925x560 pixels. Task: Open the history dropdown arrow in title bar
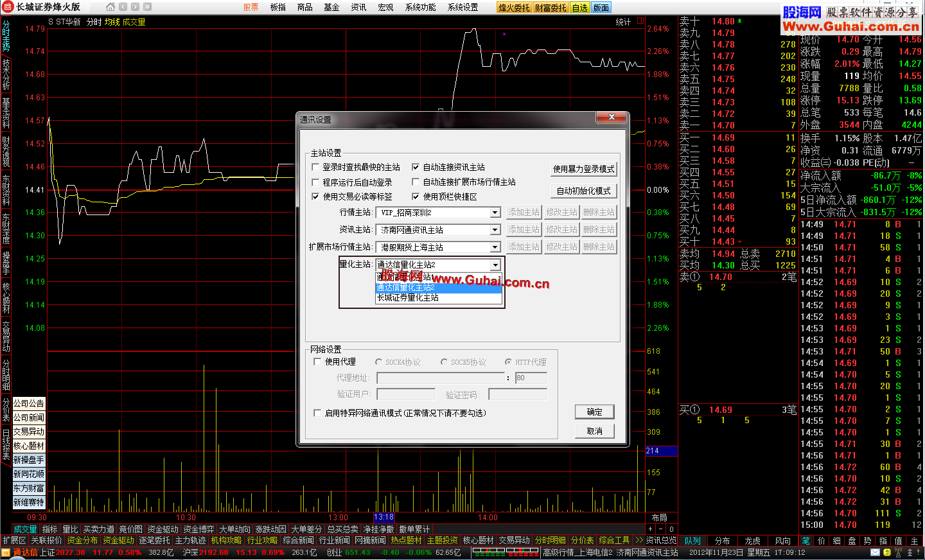pyautogui.click(x=147, y=7)
